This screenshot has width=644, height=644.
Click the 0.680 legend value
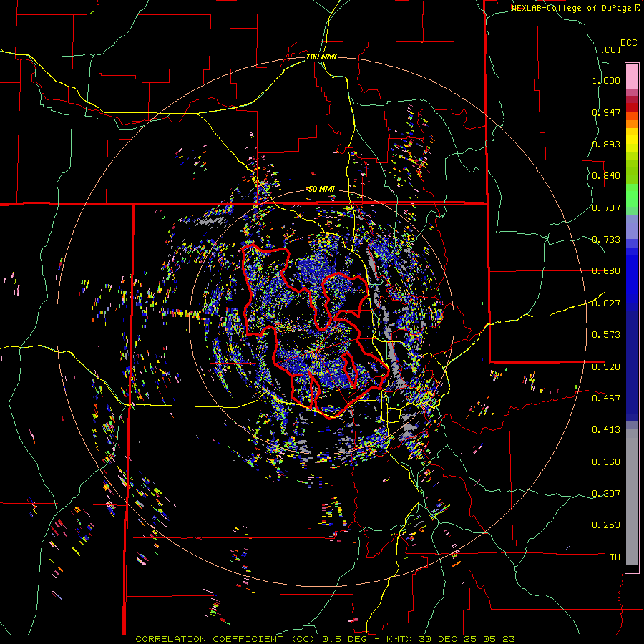point(606,271)
